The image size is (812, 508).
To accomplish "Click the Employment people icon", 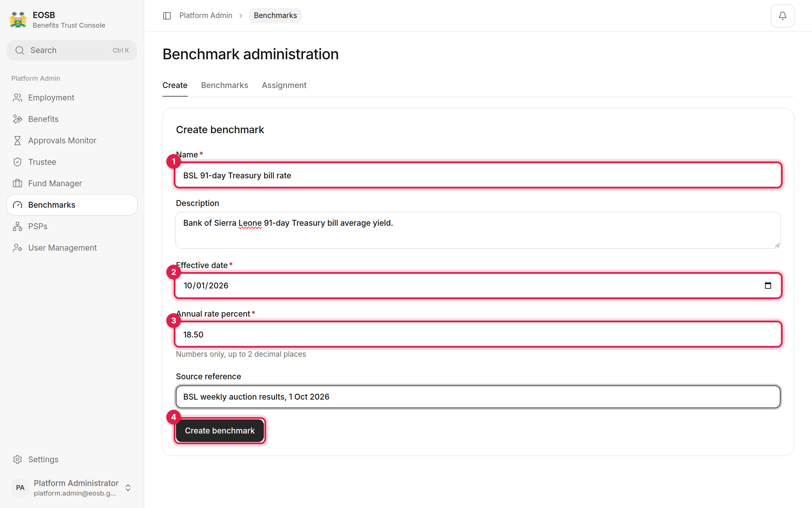I will pyautogui.click(x=17, y=97).
